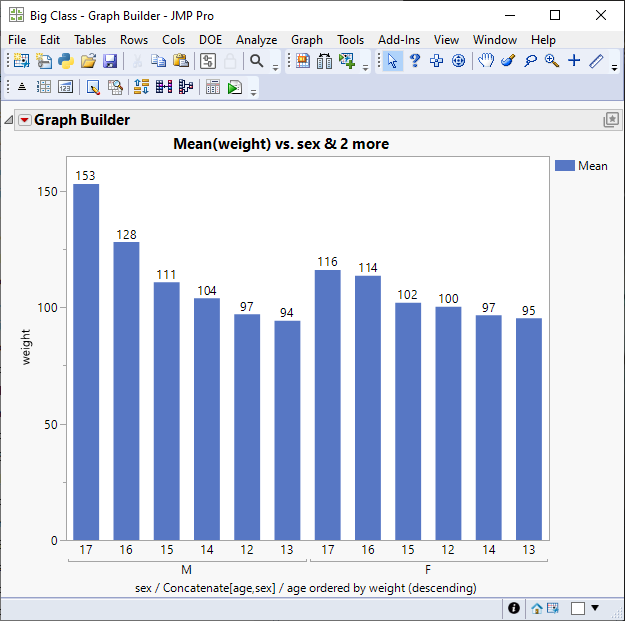Select the Arrow cursor tool
The image size is (625, 621).
(392, 62)
